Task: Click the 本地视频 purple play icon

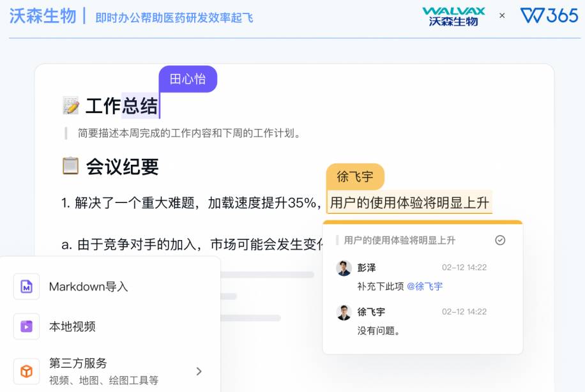Action: [x=26, y=326]
